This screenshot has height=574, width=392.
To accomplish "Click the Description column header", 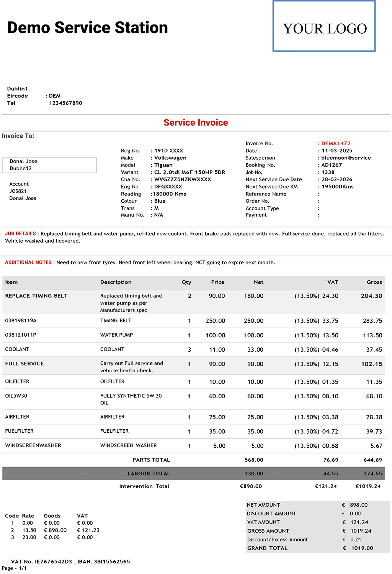I will [116, 282].
